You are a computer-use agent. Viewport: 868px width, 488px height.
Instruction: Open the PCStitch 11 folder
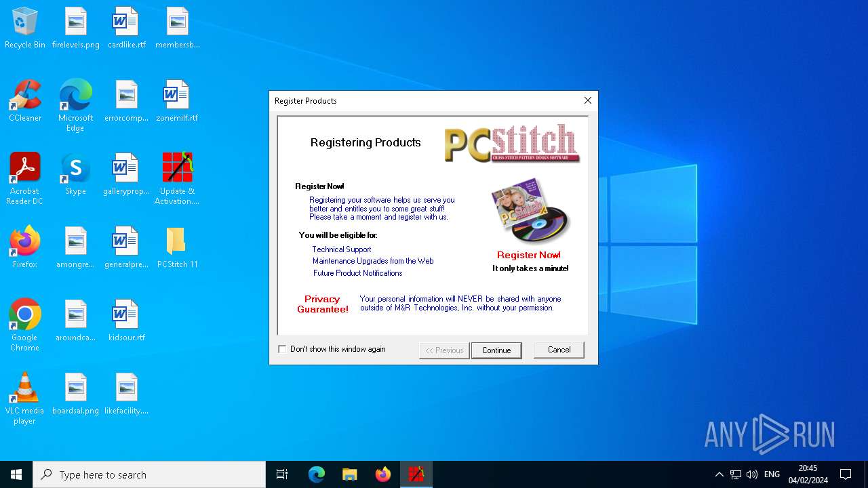(x=177, y=247)
